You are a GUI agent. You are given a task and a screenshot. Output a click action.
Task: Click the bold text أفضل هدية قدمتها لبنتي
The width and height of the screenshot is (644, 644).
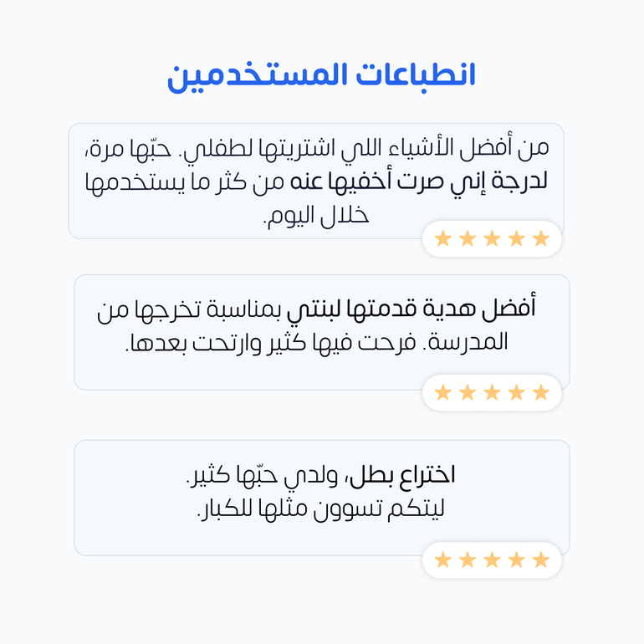[x=411, y=308]
